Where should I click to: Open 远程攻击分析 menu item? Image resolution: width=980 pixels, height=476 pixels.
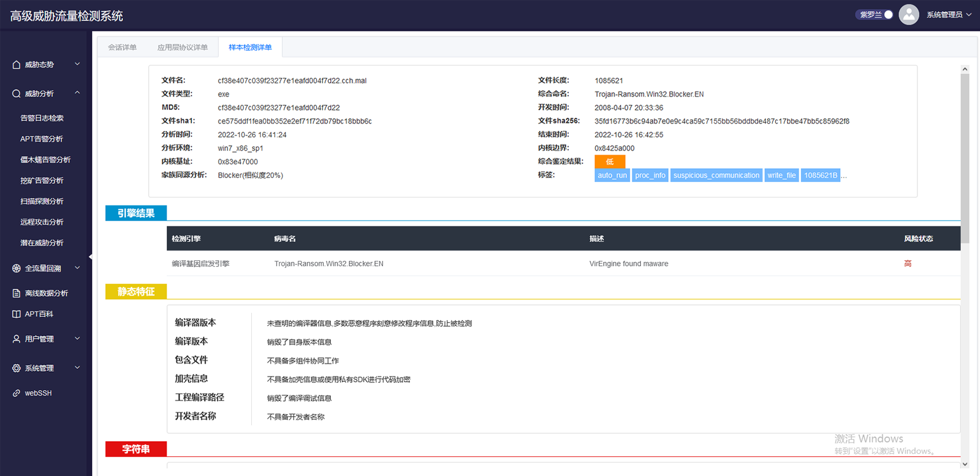coord(42,222)
